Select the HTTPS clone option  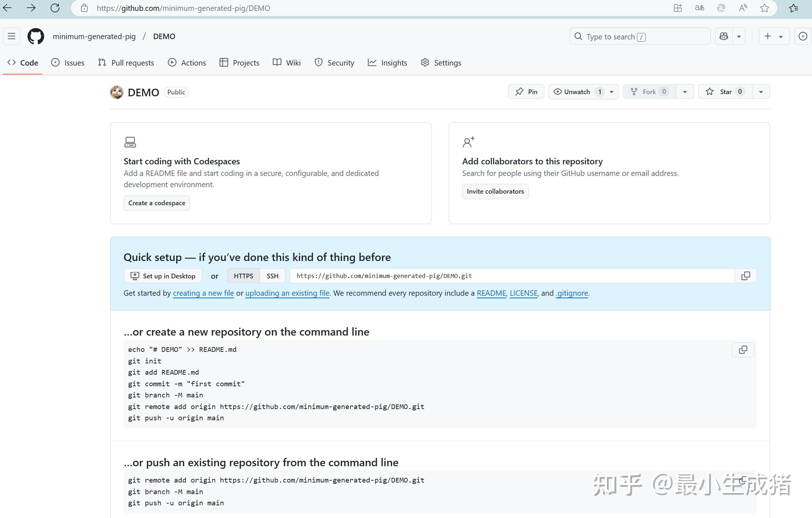pyautogui.click(x=243, y=275)
